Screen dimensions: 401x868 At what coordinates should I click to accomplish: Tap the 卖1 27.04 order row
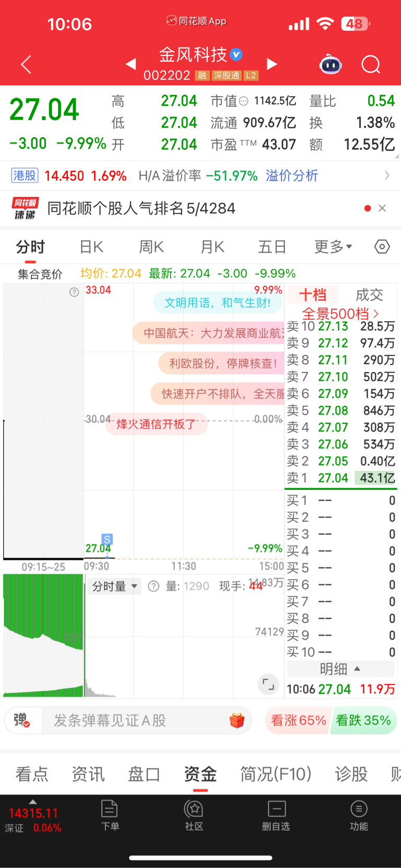click(x=341, y=478)
